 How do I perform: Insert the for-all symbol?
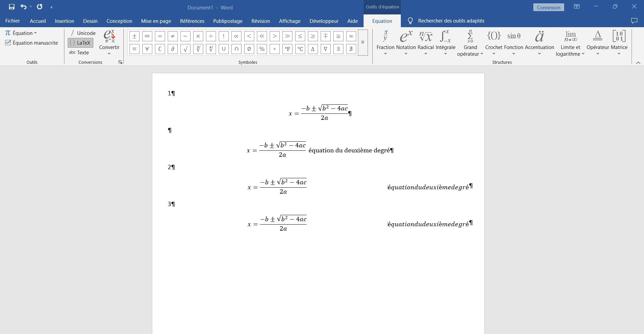[x=147, y=49]
